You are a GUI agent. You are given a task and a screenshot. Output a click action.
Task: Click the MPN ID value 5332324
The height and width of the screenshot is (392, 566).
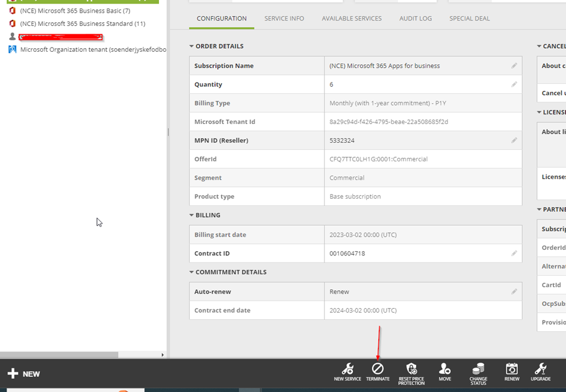coord(342,140)
